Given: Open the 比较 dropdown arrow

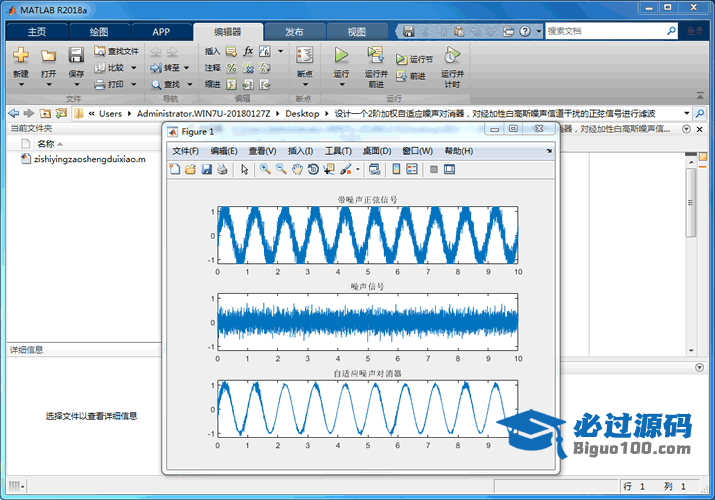Looking at the screenshot, I should coord(134,68).
